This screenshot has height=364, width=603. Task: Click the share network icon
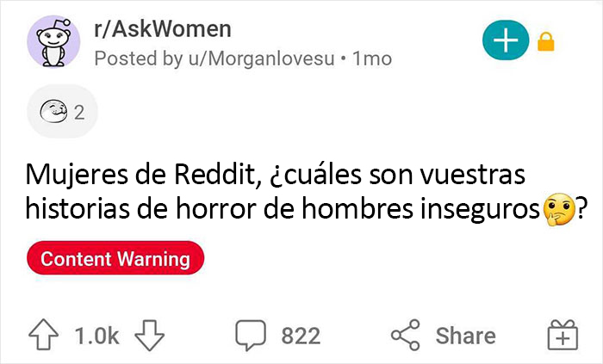[406, 335]
